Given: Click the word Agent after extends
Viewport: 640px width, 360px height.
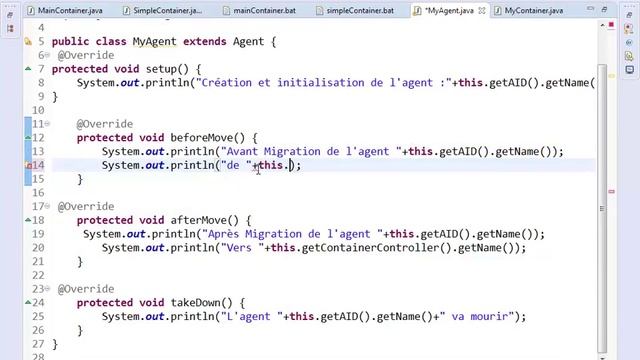Looking at the screenshot, I should pyautogui.click(x=249, y=42).
